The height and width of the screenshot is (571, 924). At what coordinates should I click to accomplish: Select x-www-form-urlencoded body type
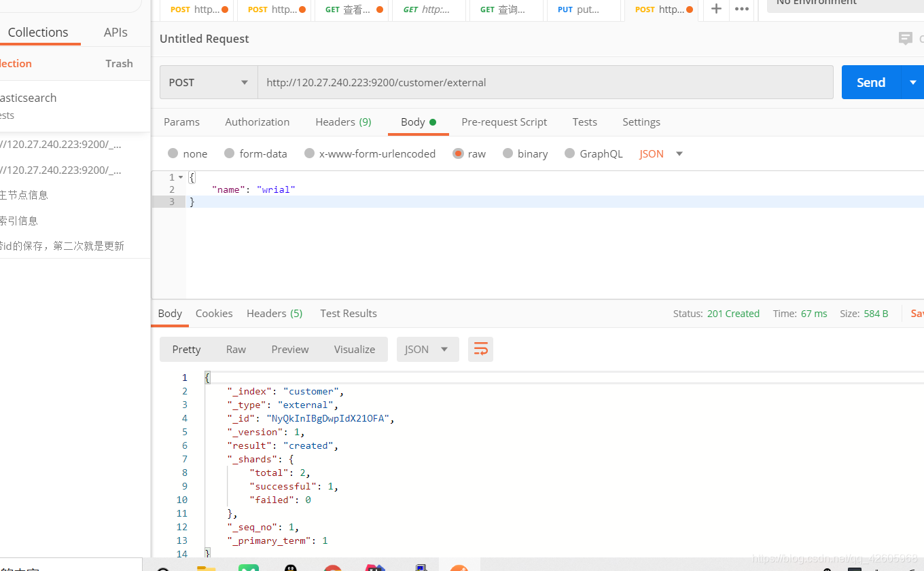[370, 153]
